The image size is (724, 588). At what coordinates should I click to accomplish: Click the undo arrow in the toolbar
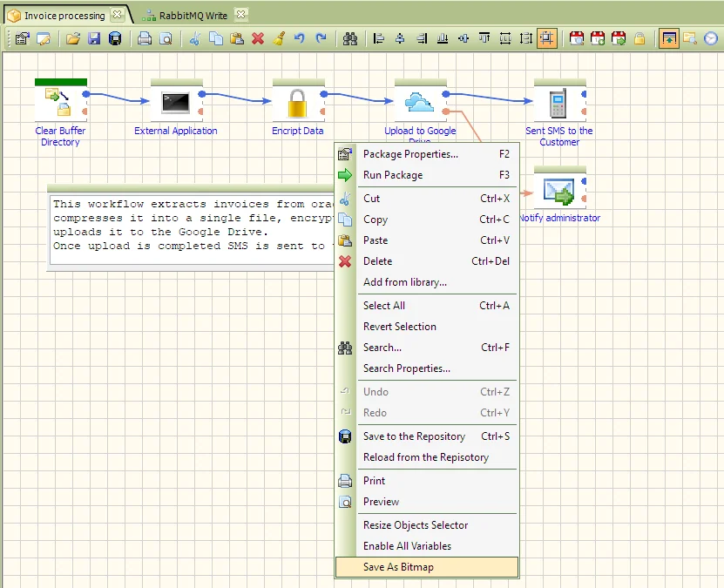(300, 38)
